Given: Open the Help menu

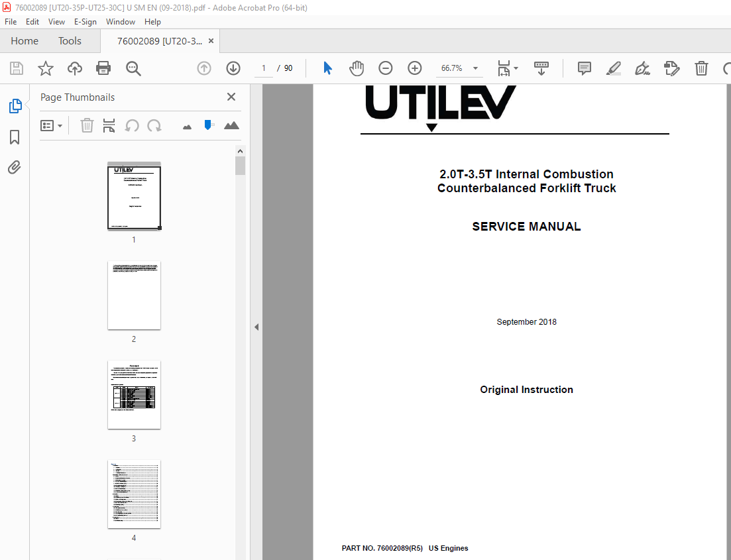Looking at the screenshot, I should [x=152, y=22].
